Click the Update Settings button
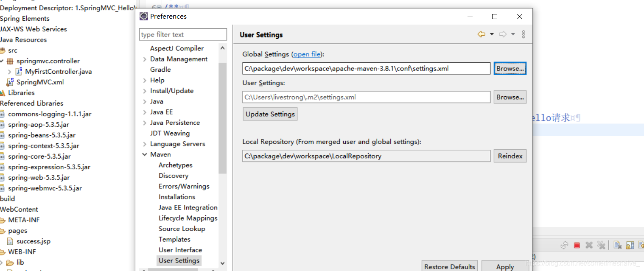644x271 pixels. coord(270,114)
